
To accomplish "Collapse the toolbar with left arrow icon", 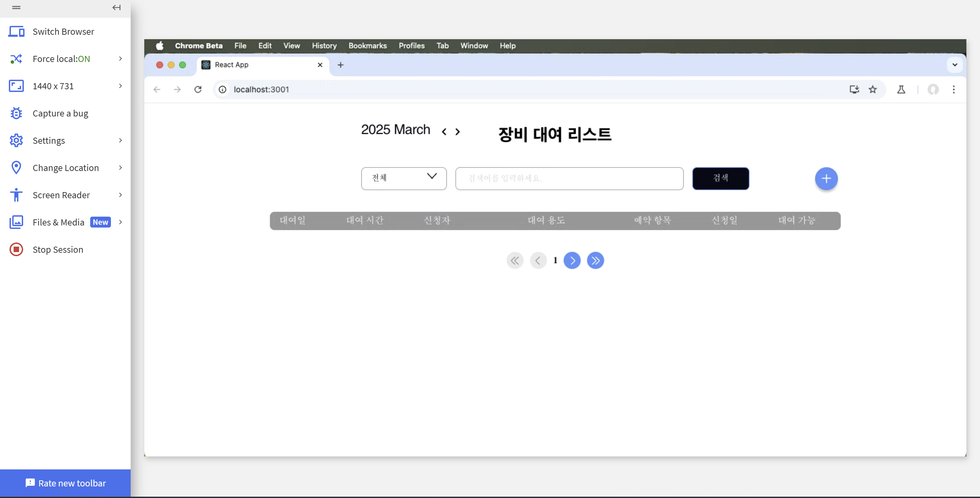I will pyautogui.click(x=116, y=7).
